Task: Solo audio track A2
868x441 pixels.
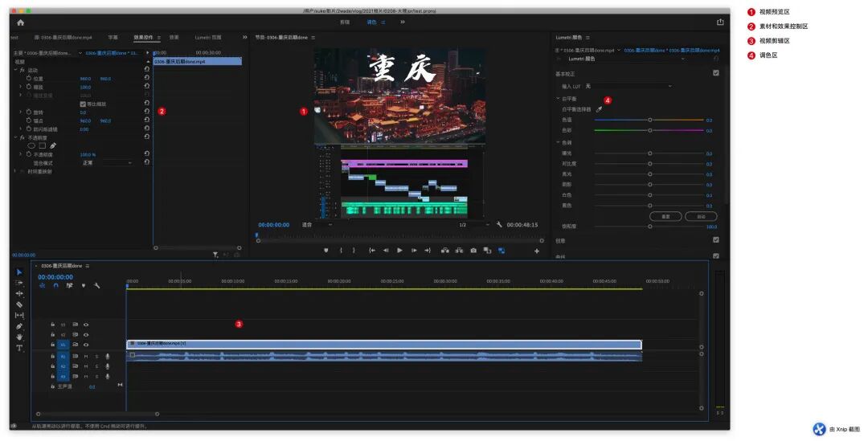Action: [96, 366]
